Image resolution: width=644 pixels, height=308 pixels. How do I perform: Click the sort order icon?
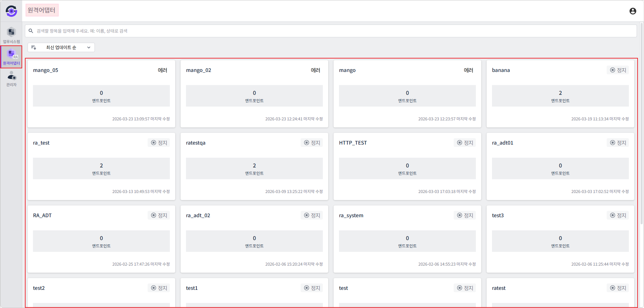tap(34, 47)
